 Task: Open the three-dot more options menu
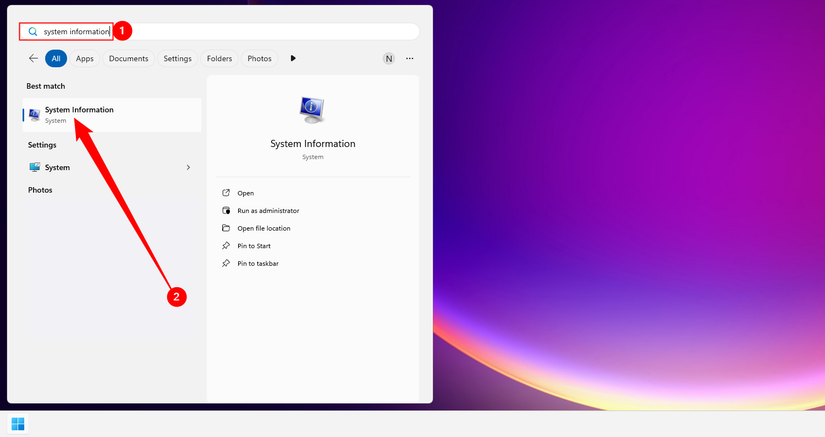410,58
